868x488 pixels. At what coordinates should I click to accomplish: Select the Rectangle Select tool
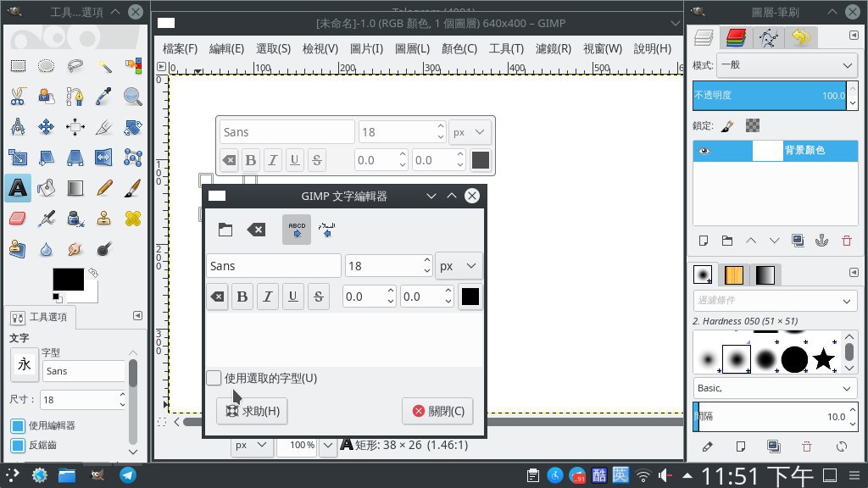click(x=18, y=66)
